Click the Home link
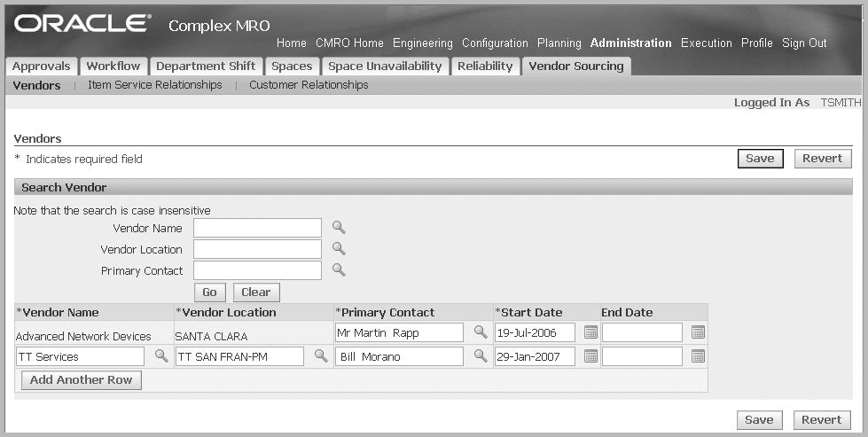The image size is (868, 437). click(x=291, y=43)
